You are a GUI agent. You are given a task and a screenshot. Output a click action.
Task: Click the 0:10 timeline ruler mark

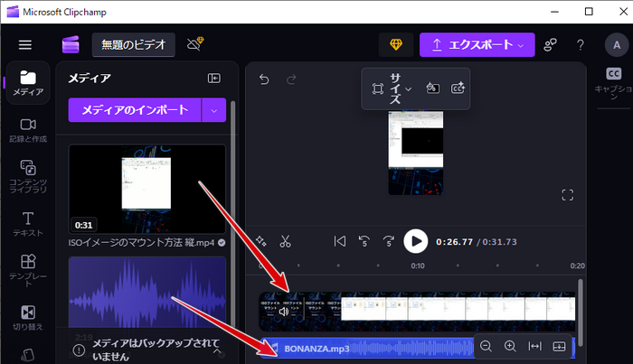[418, 266]
